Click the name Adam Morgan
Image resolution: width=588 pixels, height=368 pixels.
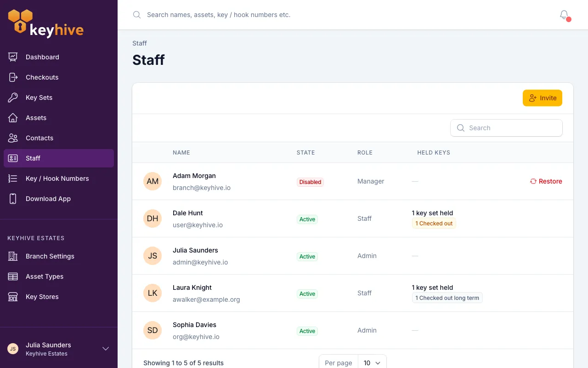194,176
